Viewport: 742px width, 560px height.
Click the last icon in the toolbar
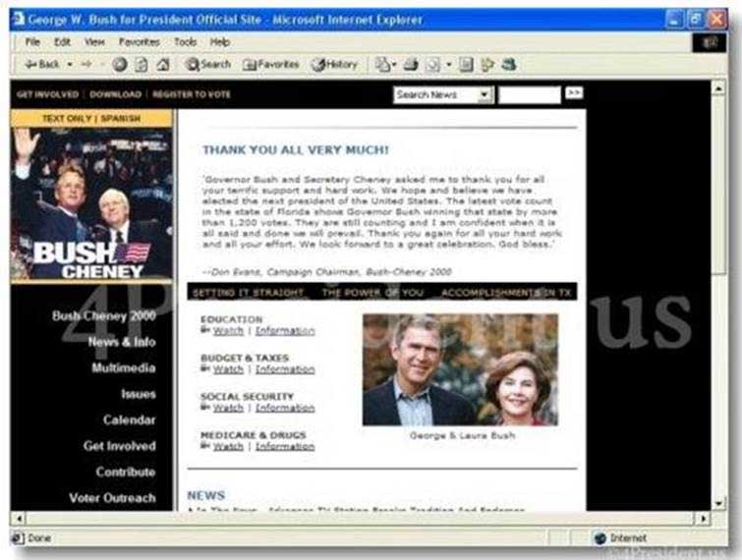(x=509, y=64)
